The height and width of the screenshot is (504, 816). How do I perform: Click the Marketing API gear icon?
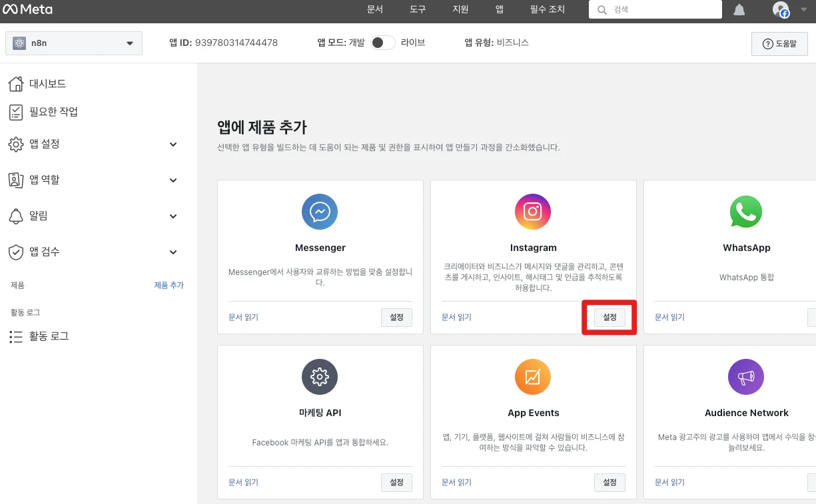point(320,377)
